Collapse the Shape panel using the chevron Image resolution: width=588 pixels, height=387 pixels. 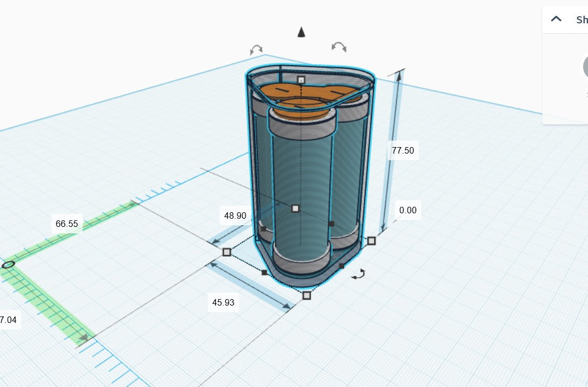coord(555,18)
